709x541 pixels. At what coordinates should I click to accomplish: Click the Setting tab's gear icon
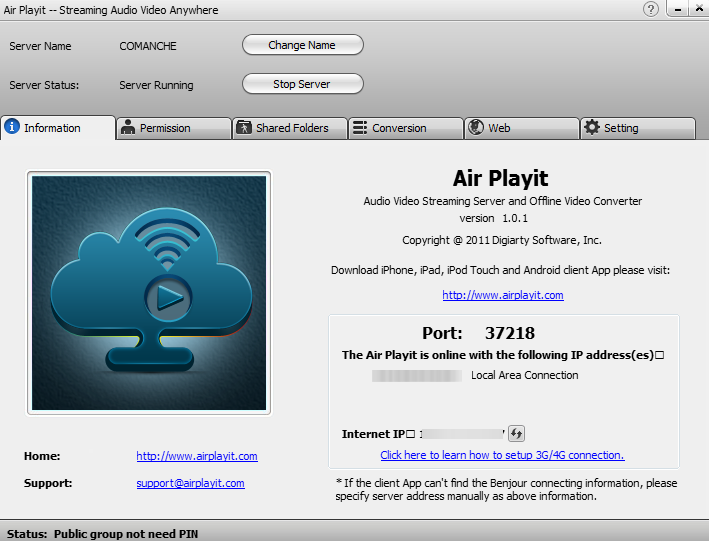pos(591,127)
